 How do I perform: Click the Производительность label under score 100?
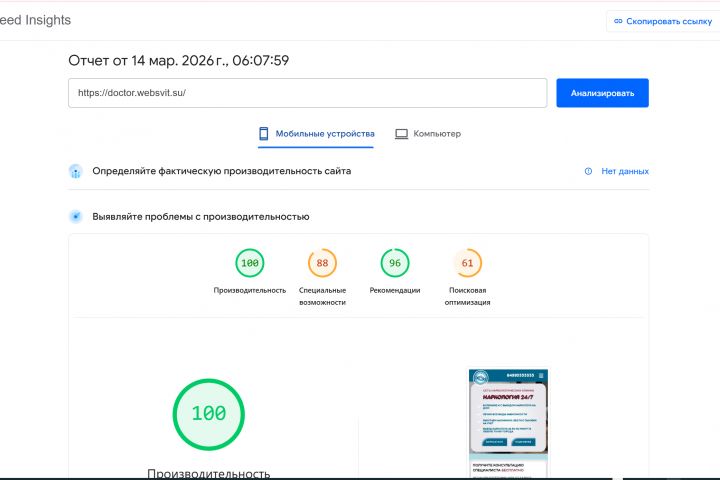[250, 290]
